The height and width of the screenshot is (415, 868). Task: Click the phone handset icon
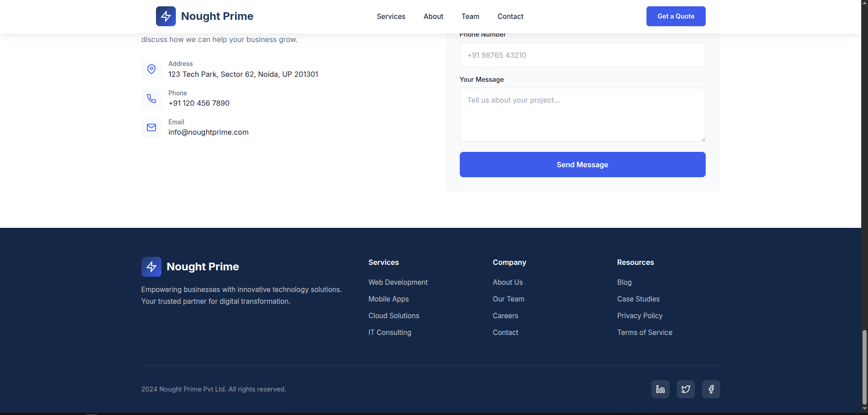click(151, 99)
